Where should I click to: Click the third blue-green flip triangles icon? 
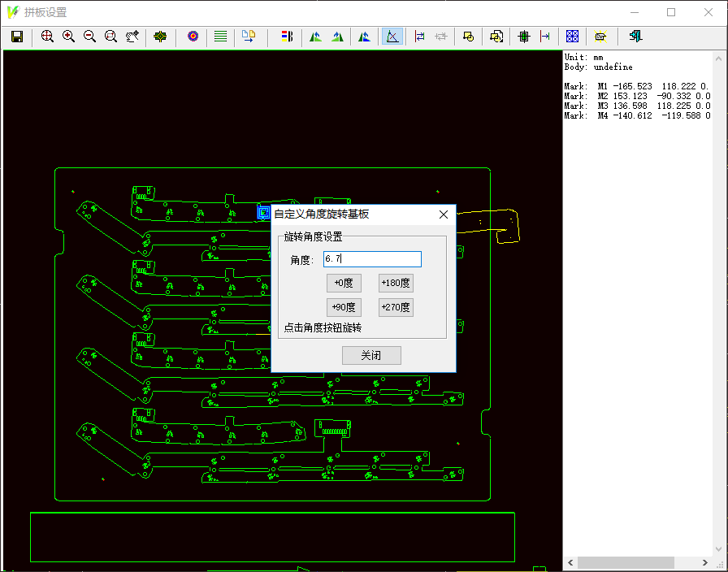pyautogui.click(x=365, y=37)
